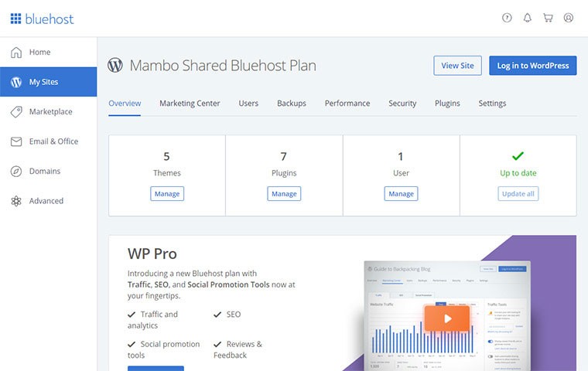This screenshot has height=371, width=588.
Task: Open the help question mark icon
Action: point(507,18)
